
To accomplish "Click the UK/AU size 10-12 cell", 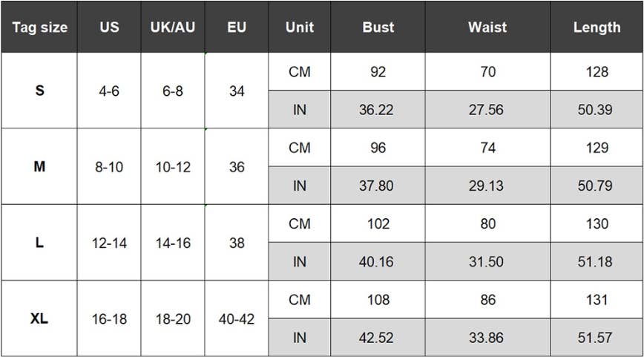I will pyautogui.click(x=173, y=167).
